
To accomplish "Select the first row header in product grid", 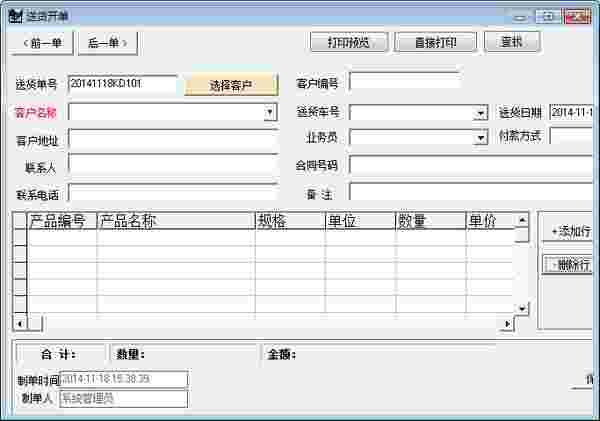I will tap(20, 237).
